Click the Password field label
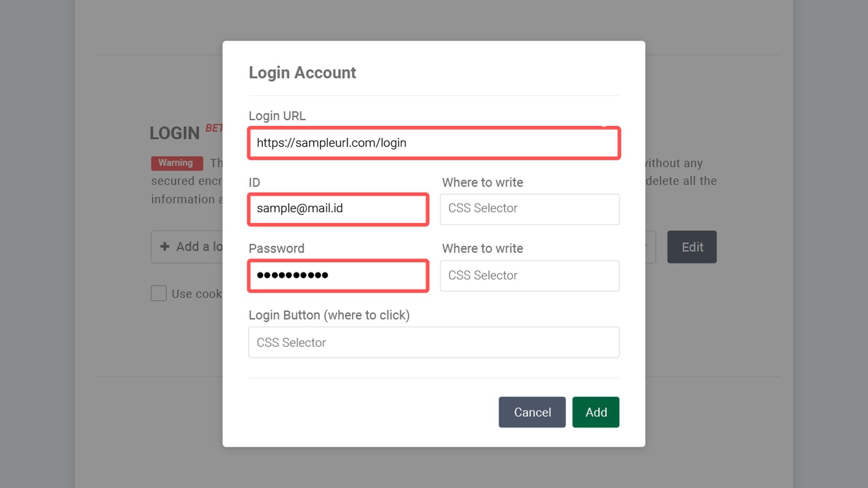 tap(276, 249)
